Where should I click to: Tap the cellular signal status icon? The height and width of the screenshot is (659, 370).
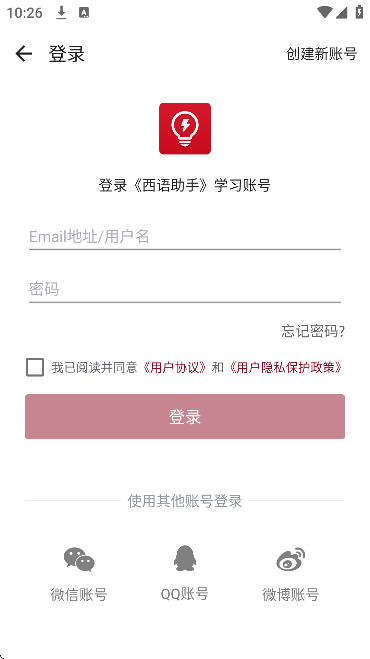341,13
